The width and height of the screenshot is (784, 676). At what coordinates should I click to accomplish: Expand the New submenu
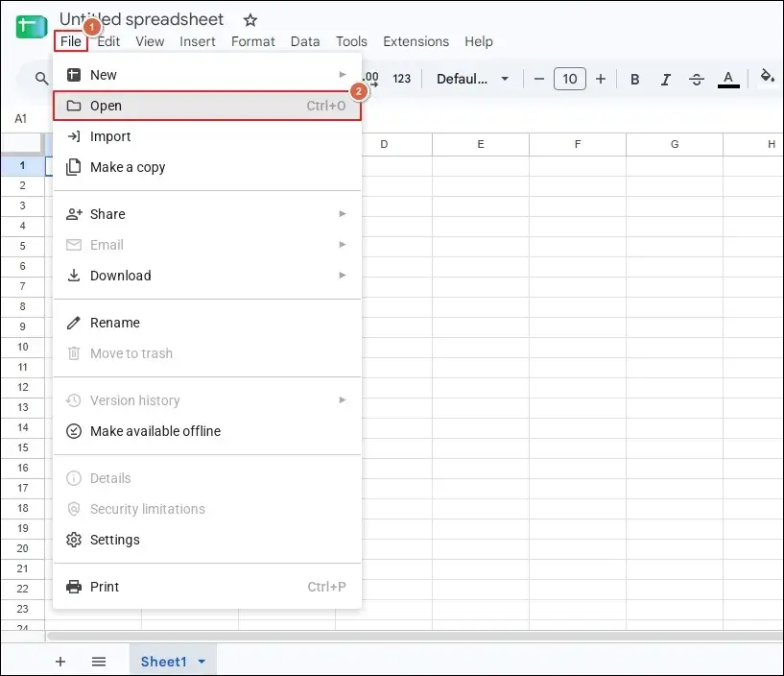[207, 75]
